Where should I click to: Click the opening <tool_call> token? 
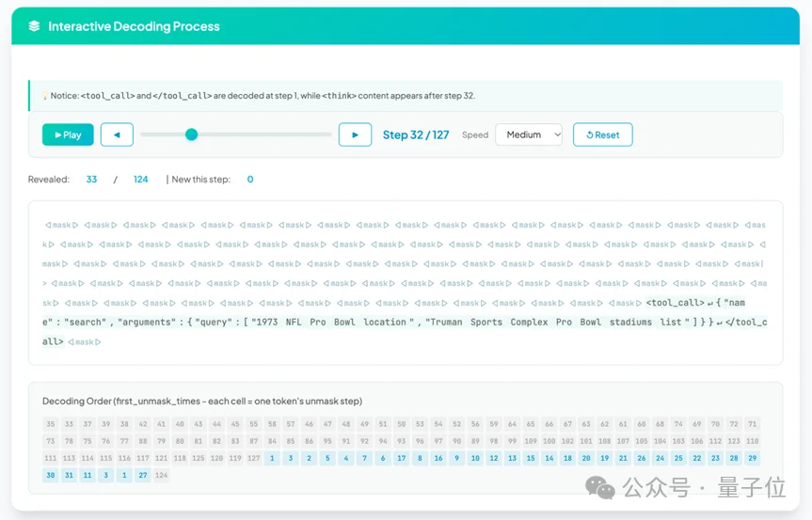click(x=675, y=303)
